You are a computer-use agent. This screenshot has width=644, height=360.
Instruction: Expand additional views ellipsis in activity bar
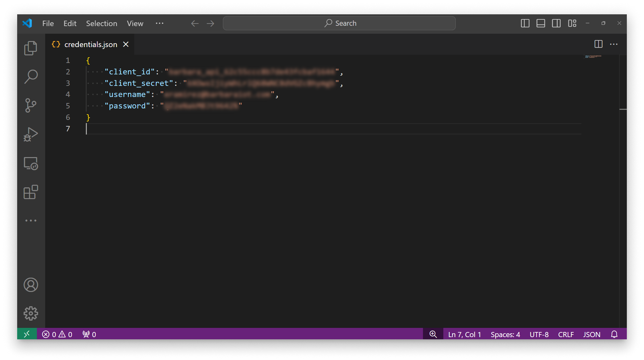point(31,220)
